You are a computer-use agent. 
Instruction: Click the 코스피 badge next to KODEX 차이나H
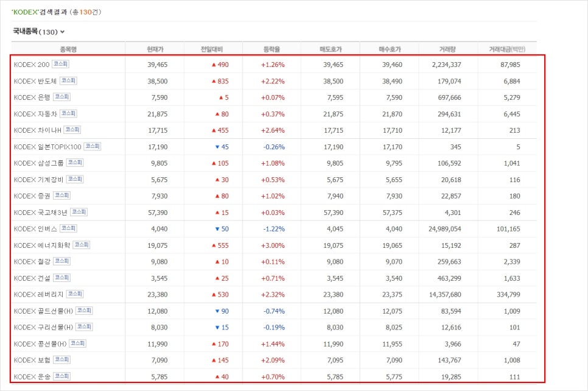[72, 130]
